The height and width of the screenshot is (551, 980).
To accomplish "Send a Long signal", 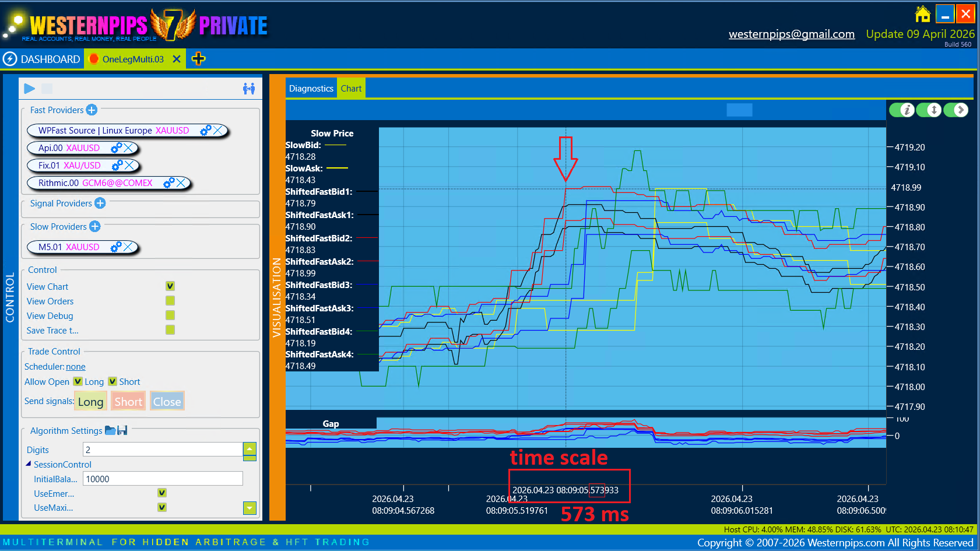I will [x=90, y=401].
